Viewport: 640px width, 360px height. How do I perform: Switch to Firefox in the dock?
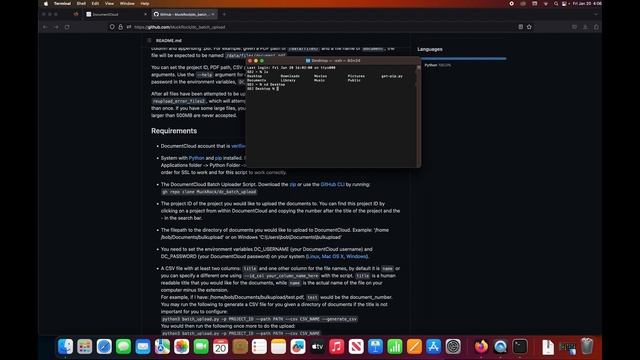pyautogui.click(x=481, y=347)
